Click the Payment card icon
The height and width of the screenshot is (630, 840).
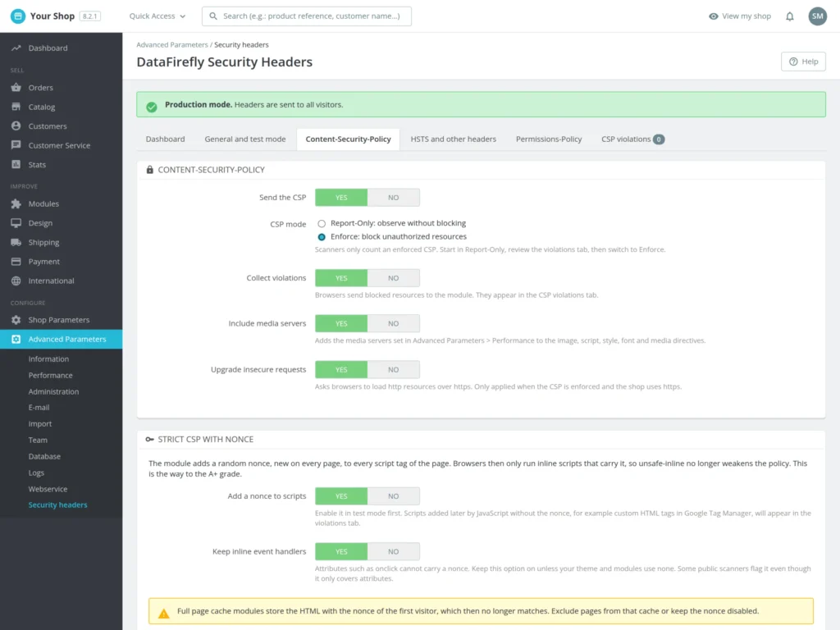click(16, 262)
